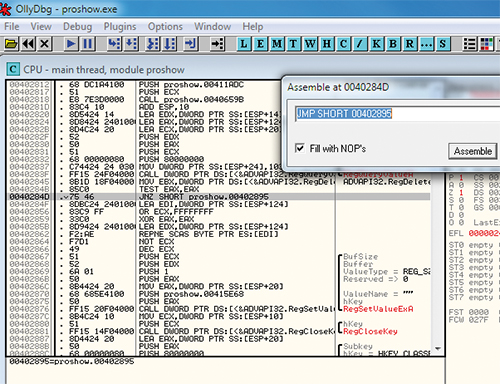Viewport: 500px width, 384px height.
Task: Click the Restart program rewind icon
Action: coord(28,44)
